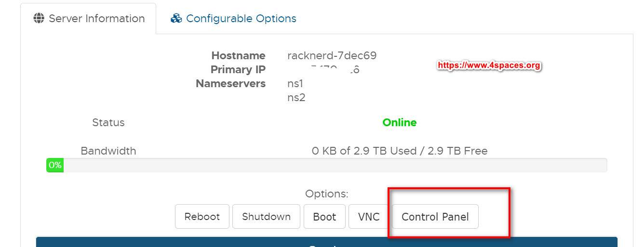The width and height of the screenshot is (644, 247).
Task: Click the cubes icon beside Configurable Options
Action: (176, 18)
